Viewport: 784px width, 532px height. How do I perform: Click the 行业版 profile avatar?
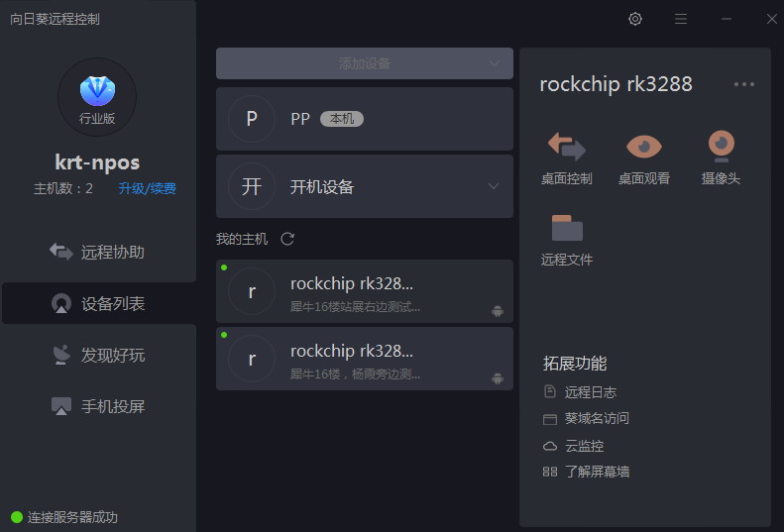[97, 97]
